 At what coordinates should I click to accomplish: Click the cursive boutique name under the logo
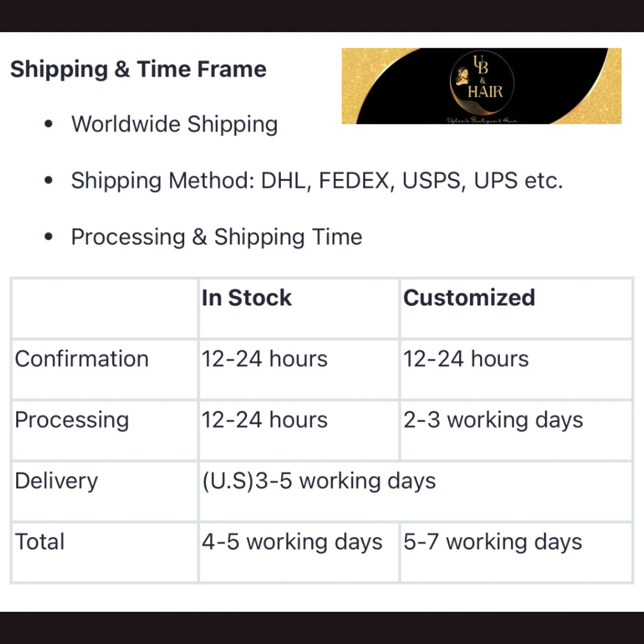pos(482,120)
